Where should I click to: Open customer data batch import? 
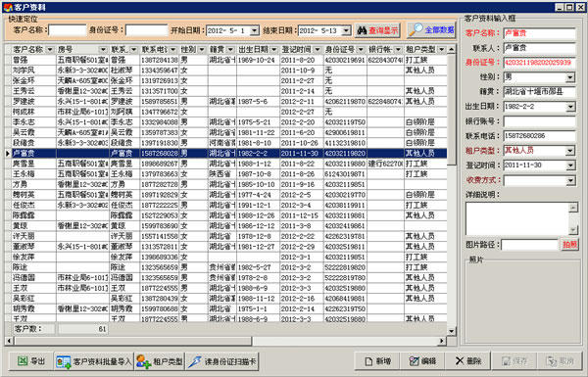click(94, 361)
